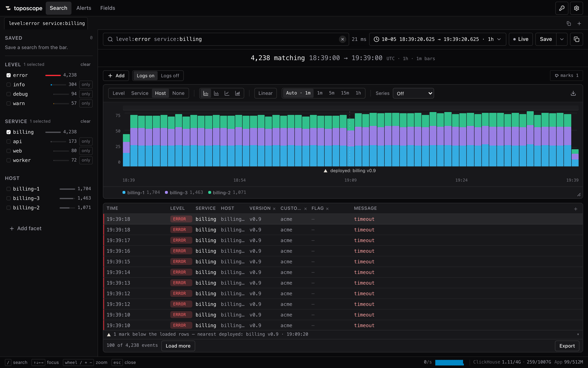This screenshot has width=588, height=368.
Task: Check the billing-1 host checkbox
Action: click(x=9, y=189)
